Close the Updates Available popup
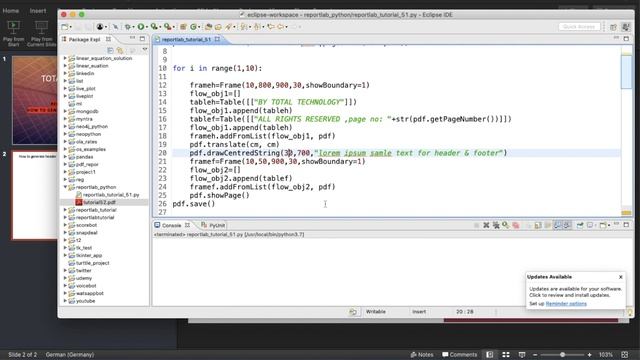Image resolution: width=640 pixels, height=360 pixels. coord(620,277)
